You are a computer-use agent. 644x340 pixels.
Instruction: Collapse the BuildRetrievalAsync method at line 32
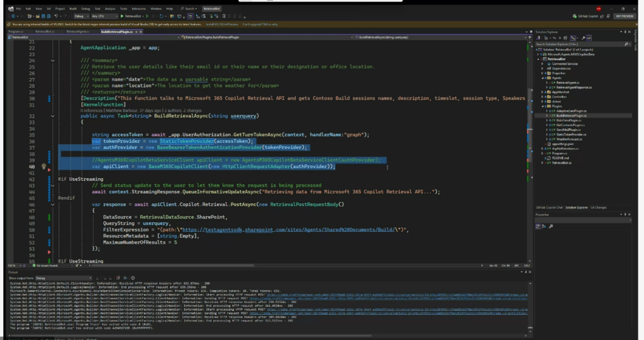click(53, 116)
